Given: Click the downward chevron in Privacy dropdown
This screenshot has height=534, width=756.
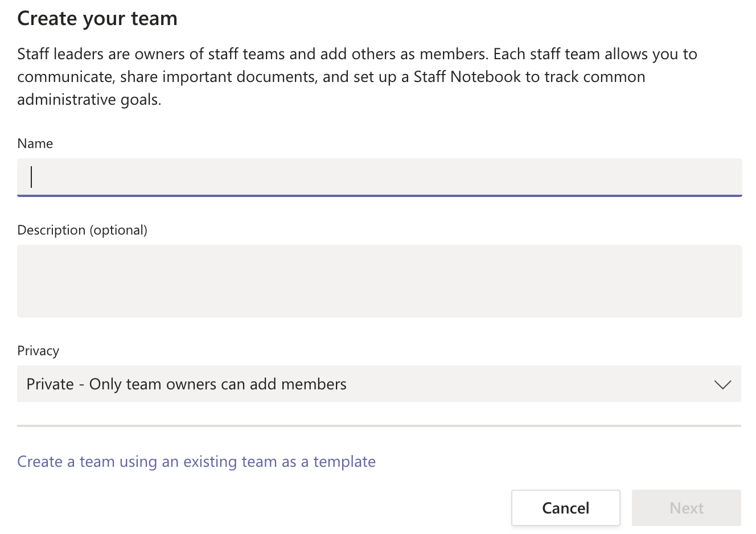Looking at the screenshot, I should pyautogui.click(x=722, y=385).
